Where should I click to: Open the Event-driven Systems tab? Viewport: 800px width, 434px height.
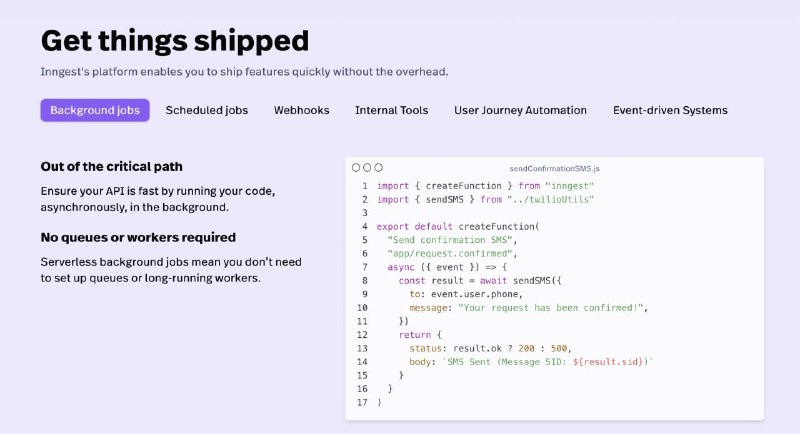[670, 110]
